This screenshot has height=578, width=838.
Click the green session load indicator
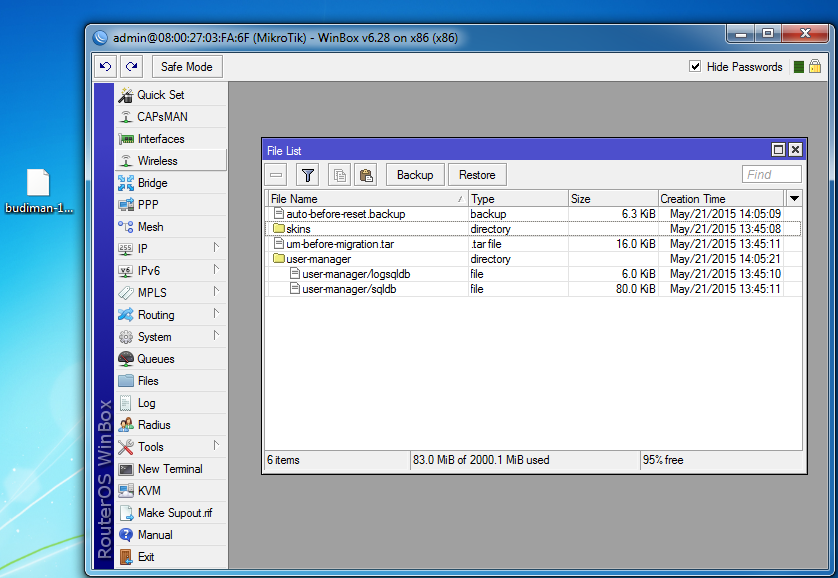(x=798, y=67)
